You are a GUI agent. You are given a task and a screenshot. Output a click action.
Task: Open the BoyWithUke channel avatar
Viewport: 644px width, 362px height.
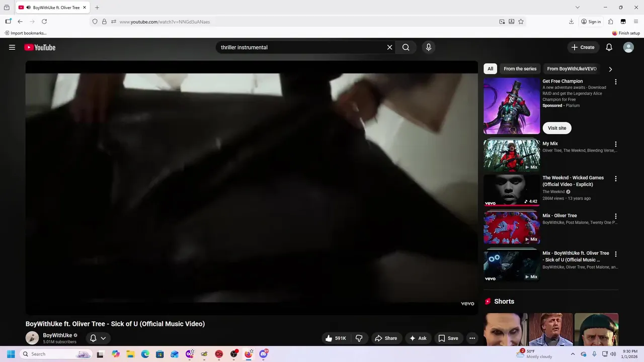pos(32,338)
